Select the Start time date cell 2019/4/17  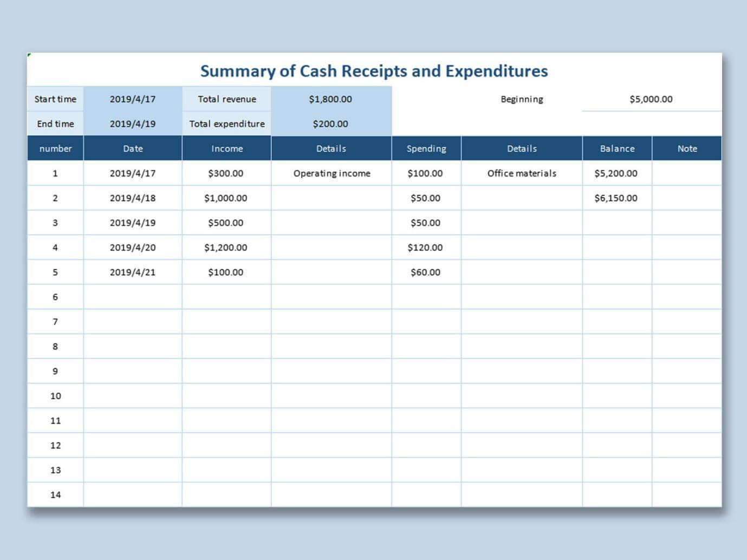click(132, 99)
